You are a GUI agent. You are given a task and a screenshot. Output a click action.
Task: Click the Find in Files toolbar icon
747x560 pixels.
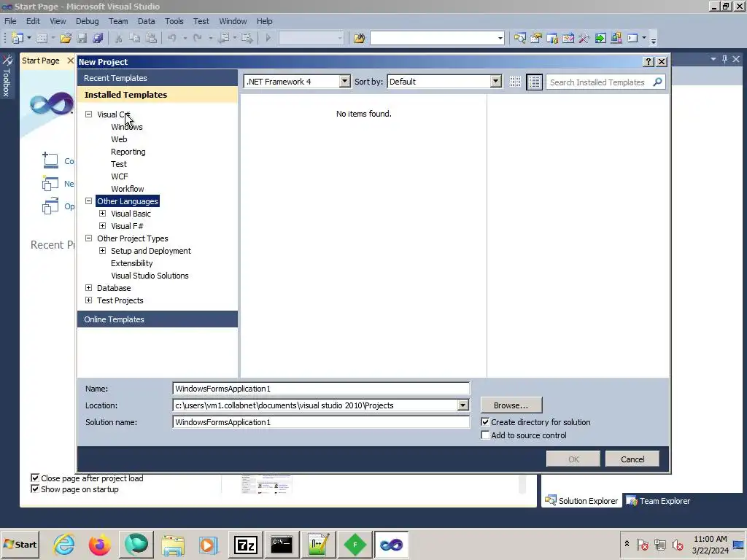[x=359, y=38]
